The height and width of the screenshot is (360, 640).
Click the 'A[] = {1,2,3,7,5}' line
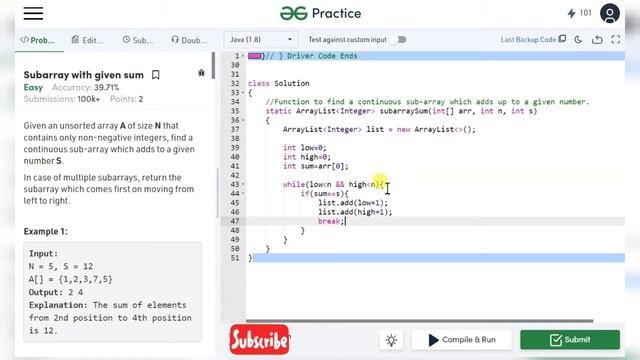(71, 280)
